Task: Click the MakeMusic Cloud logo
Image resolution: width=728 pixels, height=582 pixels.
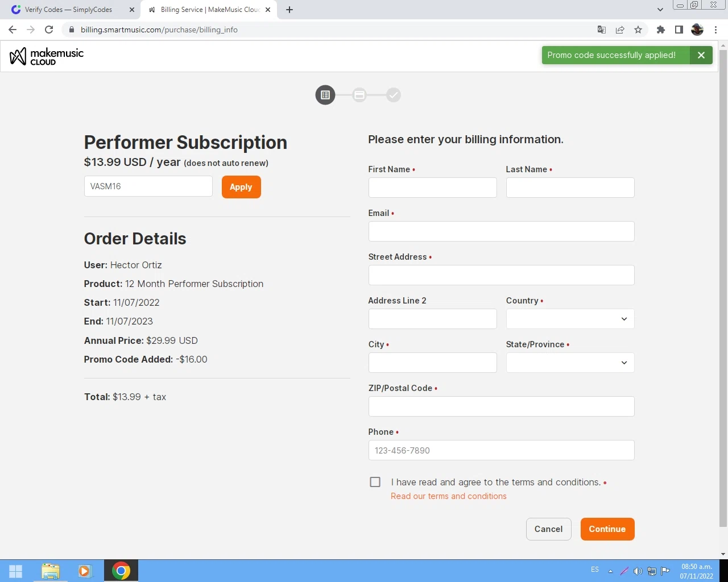Action: [x=47, y=56]
